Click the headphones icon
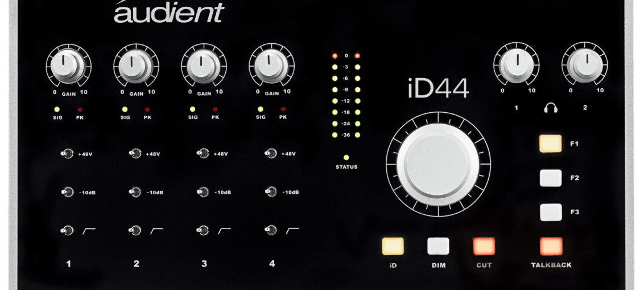This screenshot has height=290, width=644. click(x=550, y=107)
